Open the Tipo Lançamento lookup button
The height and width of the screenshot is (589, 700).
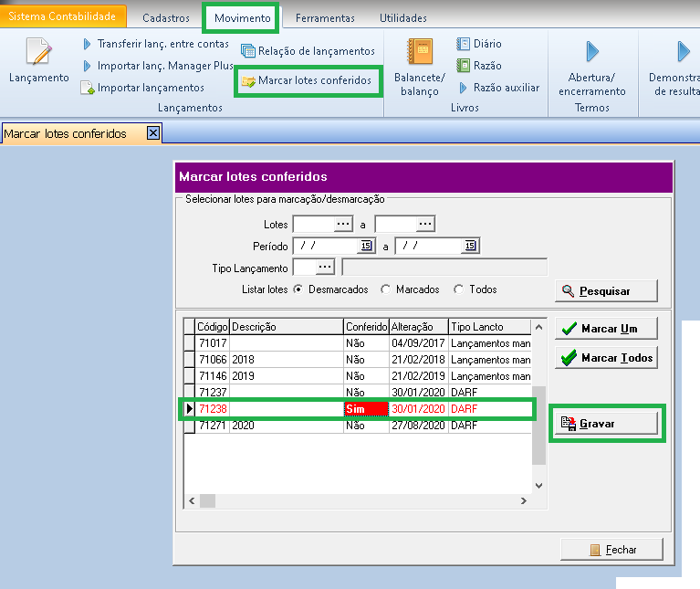326,268
